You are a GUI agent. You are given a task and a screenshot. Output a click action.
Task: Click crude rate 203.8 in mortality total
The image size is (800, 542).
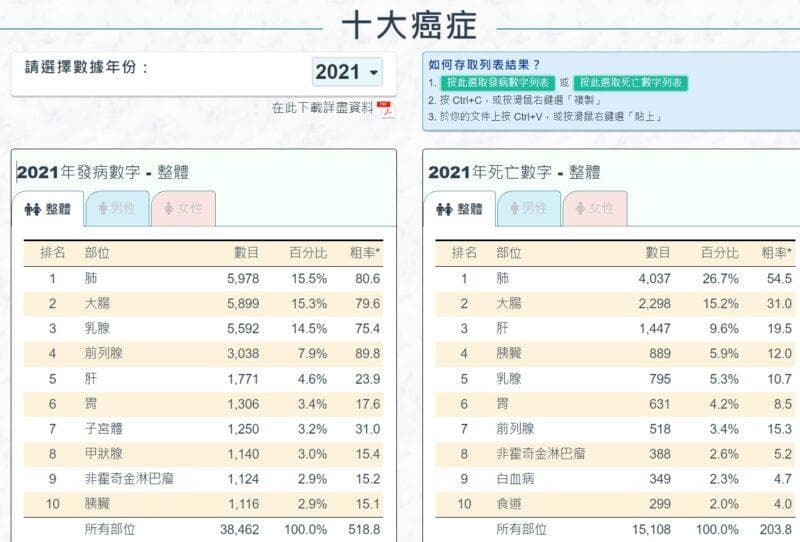tap(776, 530)
